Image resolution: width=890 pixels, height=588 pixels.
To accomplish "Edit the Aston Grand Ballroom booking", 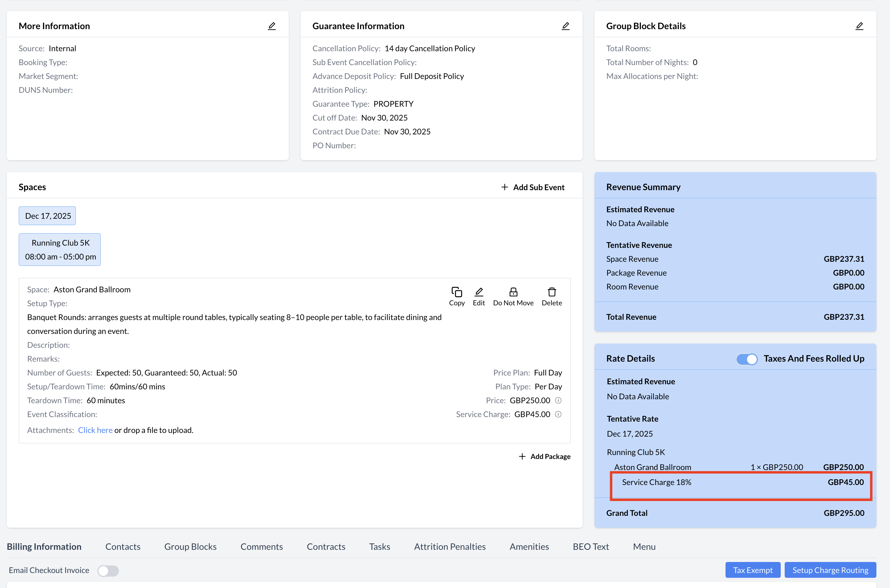I will [479, 296].
